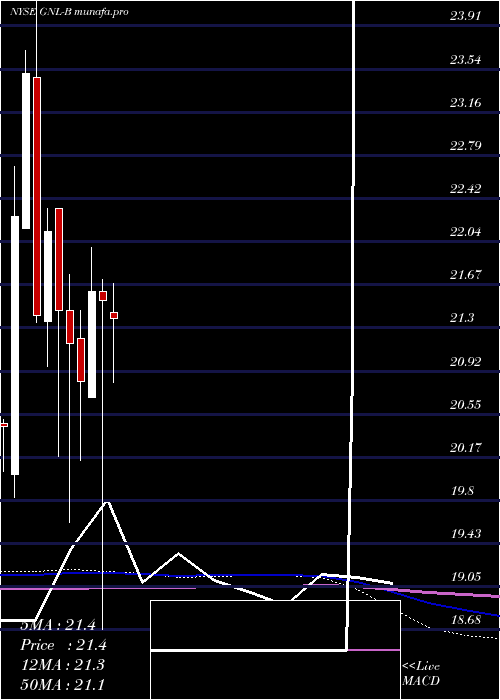Click the 5MA : 21.4 legend value
Screen dimensions: 500x700
click(58, 625)
